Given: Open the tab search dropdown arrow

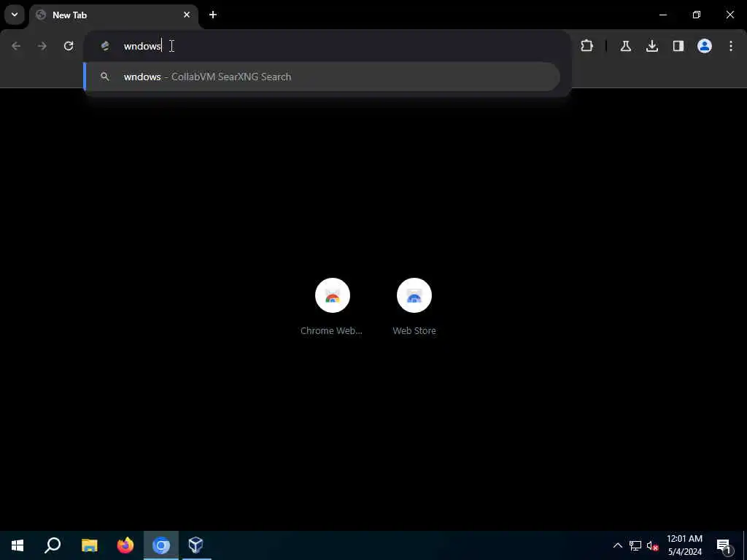Looking at the screenshot, I should (x=15, y=15).
